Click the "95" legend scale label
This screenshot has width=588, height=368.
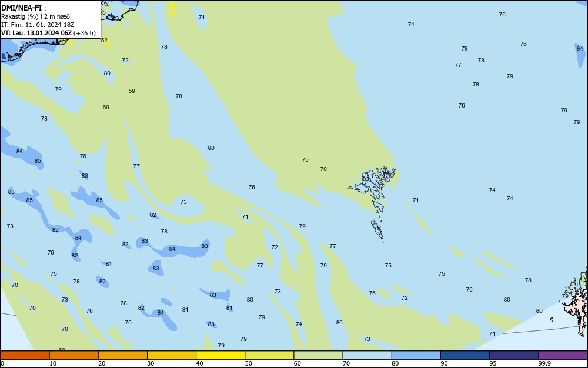(x=493, y=363)
